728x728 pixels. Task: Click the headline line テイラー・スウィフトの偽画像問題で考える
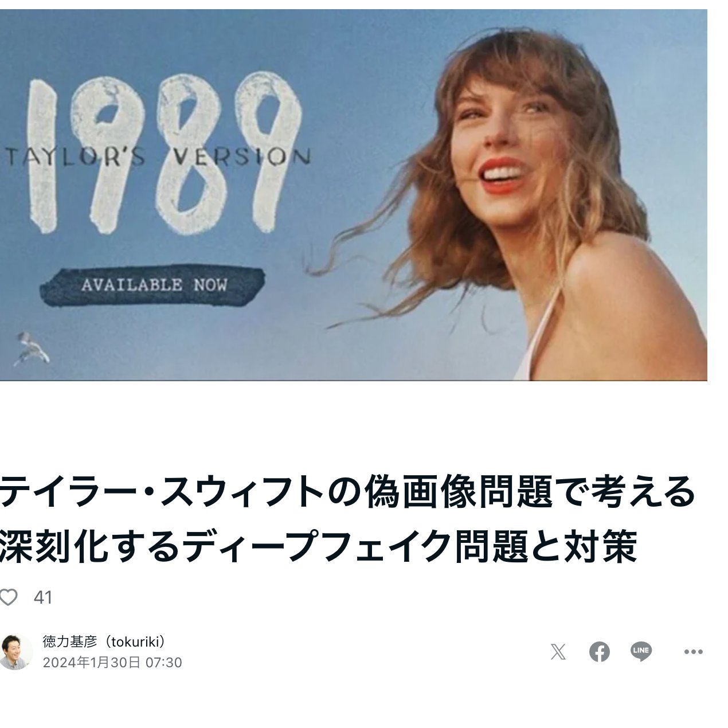pyautogui.click(x=347, y=492)
